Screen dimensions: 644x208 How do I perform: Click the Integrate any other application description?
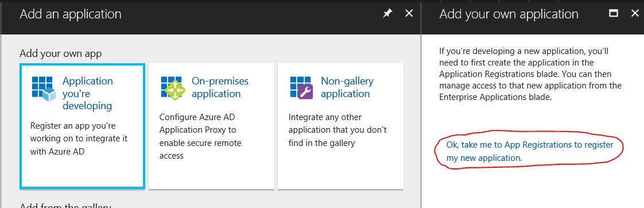(337, 130)
